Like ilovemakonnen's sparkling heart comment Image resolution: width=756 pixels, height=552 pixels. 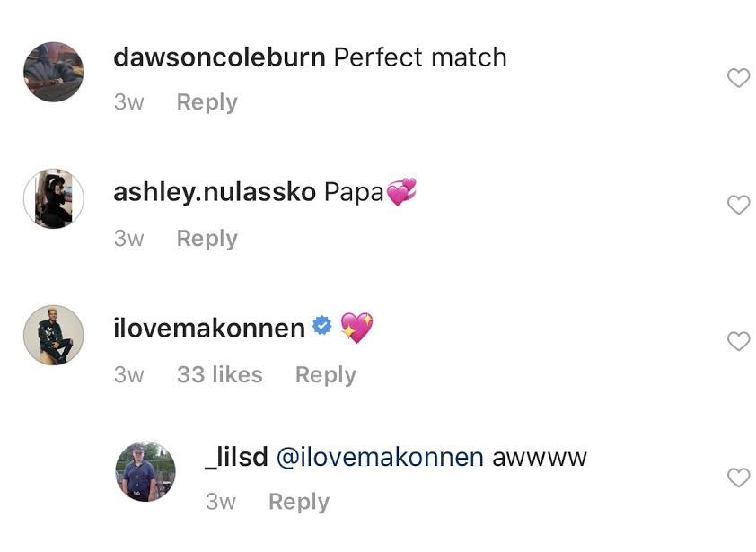tap(738, 341)
